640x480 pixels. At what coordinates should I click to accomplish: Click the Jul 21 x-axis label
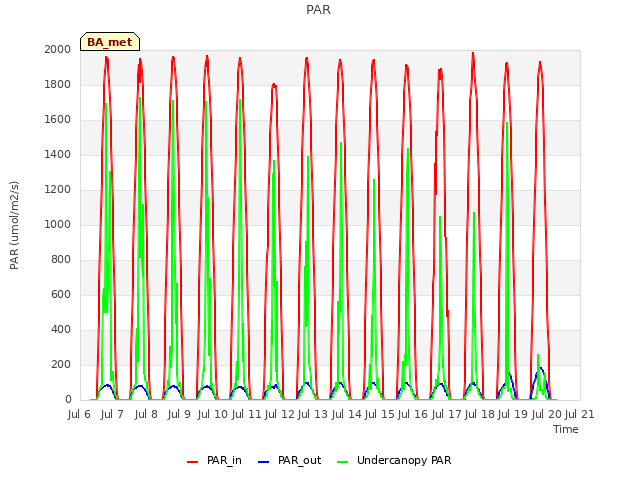pyautogui.click(x=580, y=415)
